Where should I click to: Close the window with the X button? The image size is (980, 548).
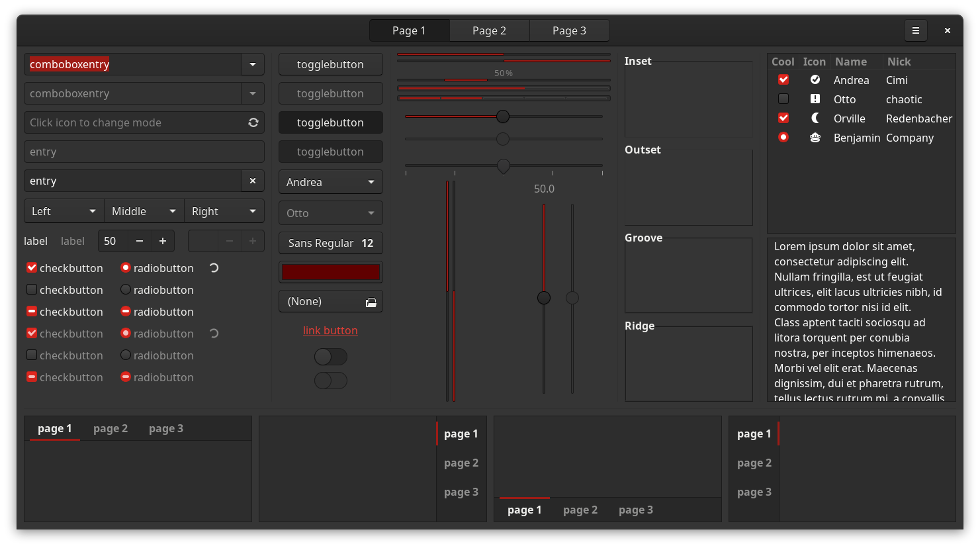(948, 30)
